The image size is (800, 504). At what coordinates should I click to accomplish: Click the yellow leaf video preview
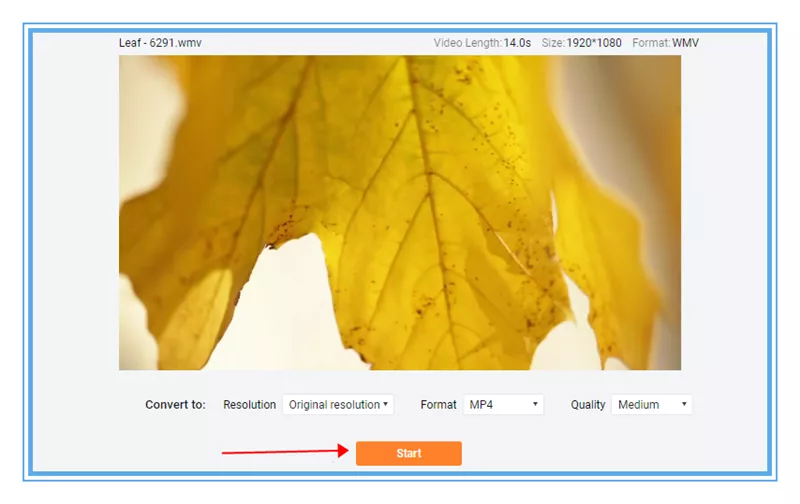click(x=399, y=213)
